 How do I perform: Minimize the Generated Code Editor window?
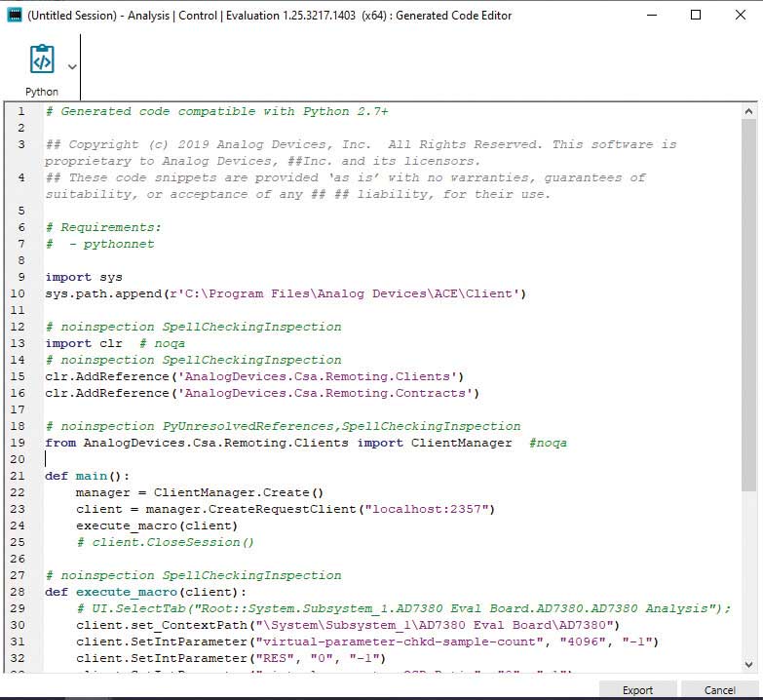tap(652, 15)
